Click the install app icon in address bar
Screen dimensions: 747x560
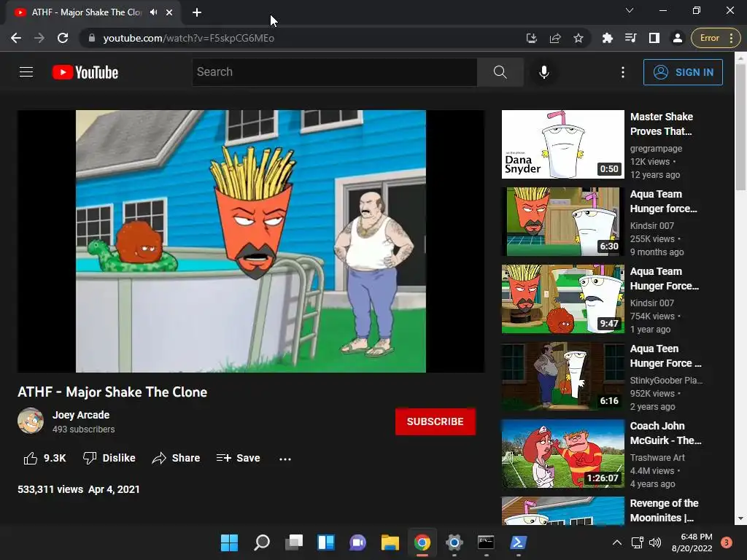[x=532, y=38]
